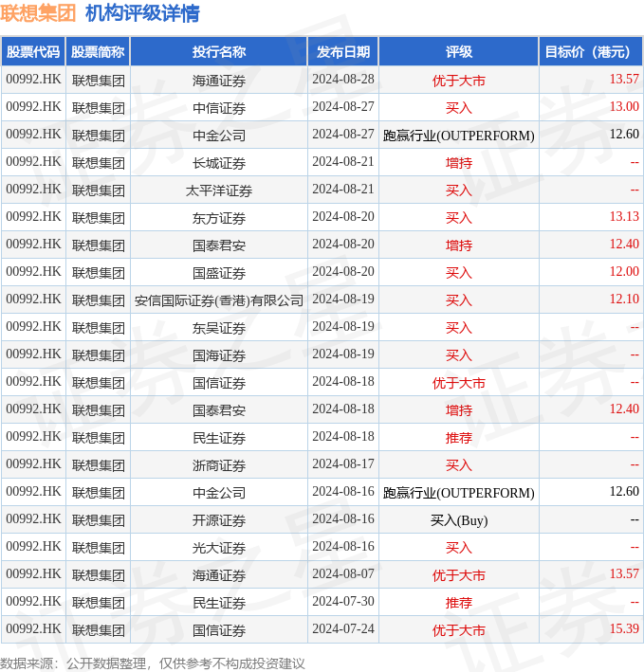The width and height of the screenshot is (644, 672).
Task: Click the date 2024-07-24
Action: click(x=343, y=628)
